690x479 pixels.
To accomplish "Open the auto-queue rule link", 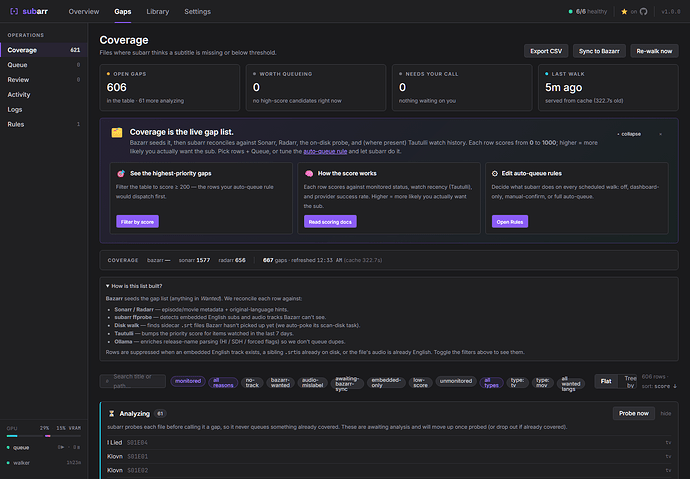I will tap(325, 151).
